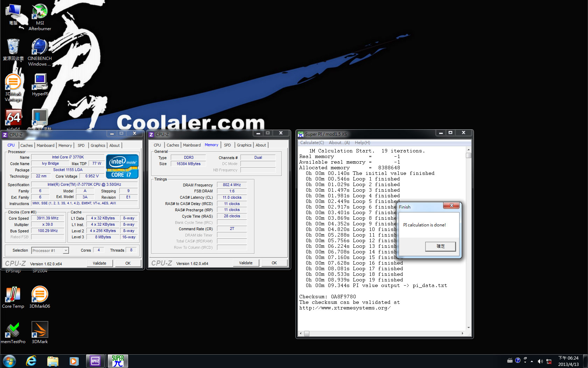Click the network status tray icon
588x368 pixels.
click(x=549, y=361)
